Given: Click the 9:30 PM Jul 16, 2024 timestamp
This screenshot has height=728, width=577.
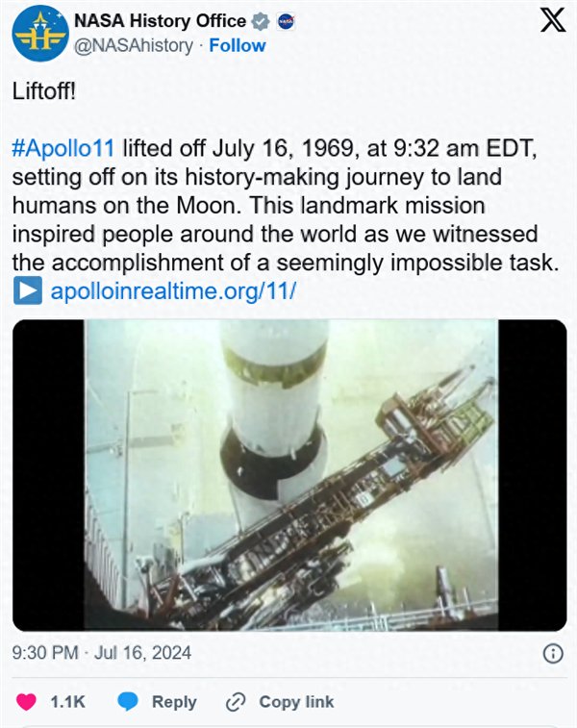Looking at the screenshot, I should tap(101, 653).
